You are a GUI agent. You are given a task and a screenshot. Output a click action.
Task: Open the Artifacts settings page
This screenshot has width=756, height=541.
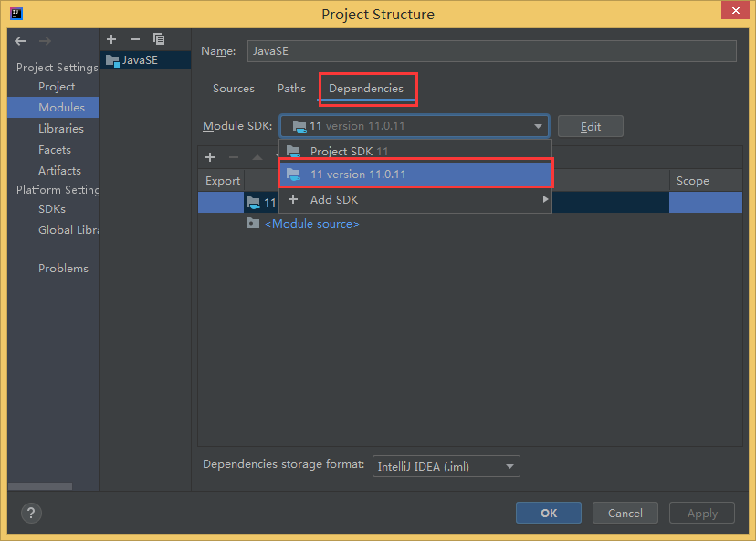[59, 170]
